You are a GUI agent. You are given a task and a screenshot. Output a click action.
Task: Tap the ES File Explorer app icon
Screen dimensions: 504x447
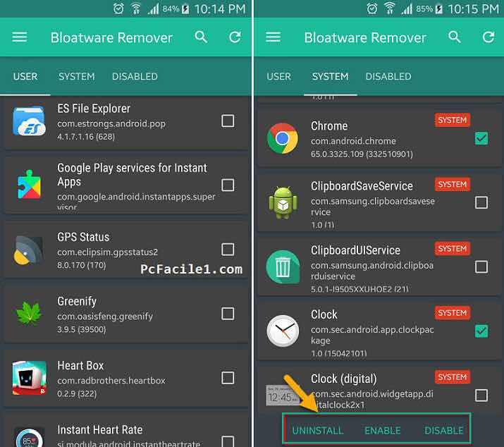point(29,121)
